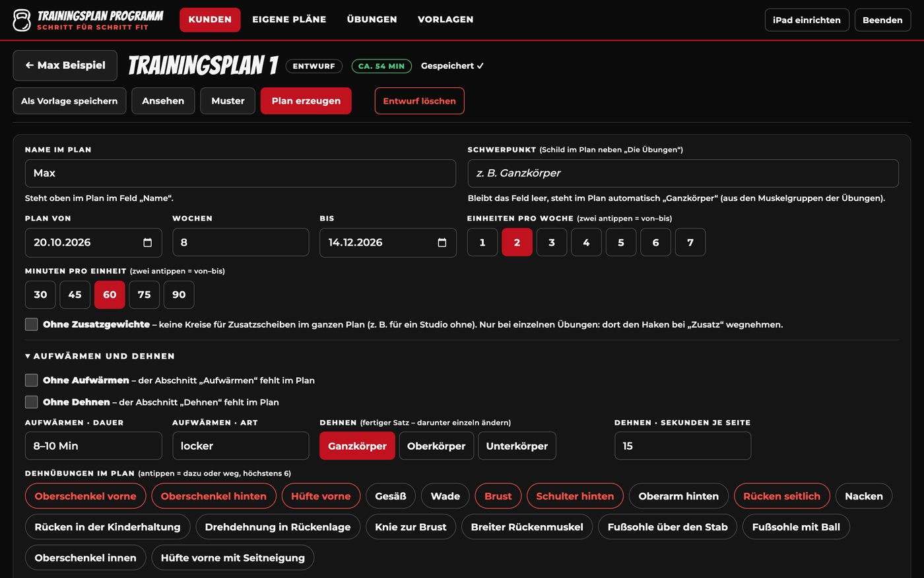This screenshot has width=924, height=578.
Task: Click the Aufwärmen Art field
Action: [240, 446]
